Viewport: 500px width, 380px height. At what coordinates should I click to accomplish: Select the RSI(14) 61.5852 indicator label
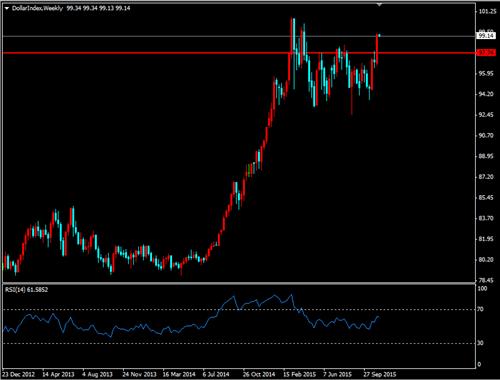(26, 290)
